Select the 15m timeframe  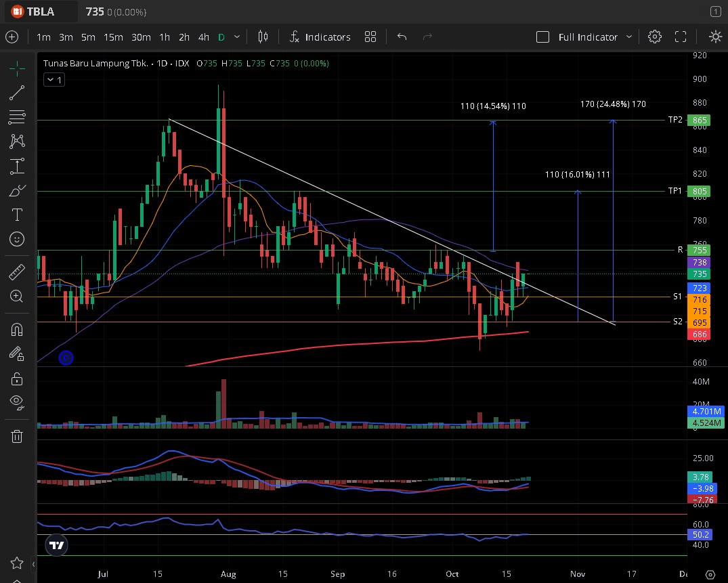(113, 37)
